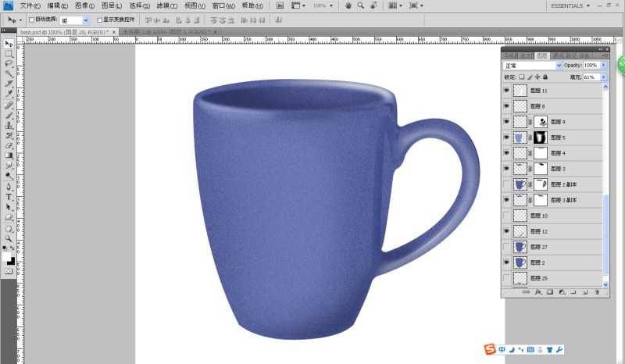The width and height of the screenshot is (625, 364).
Task: Expand the auto-select 组 dropdown
Action: point(85,20)
